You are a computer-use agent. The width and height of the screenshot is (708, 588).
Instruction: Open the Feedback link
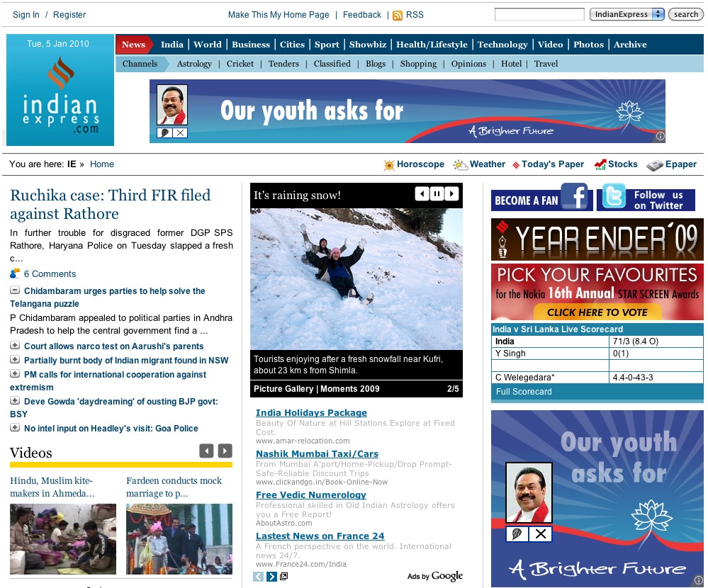[x=362, y=15]
